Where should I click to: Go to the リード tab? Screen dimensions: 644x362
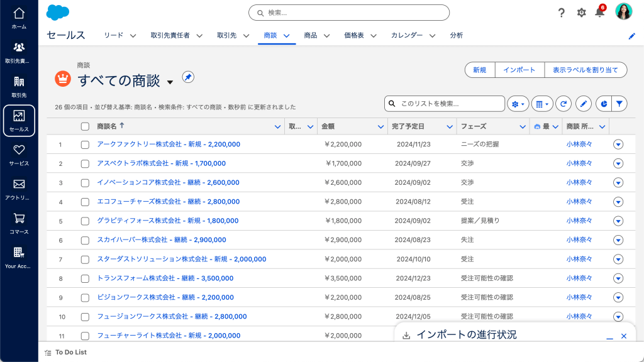click(113, 35)
